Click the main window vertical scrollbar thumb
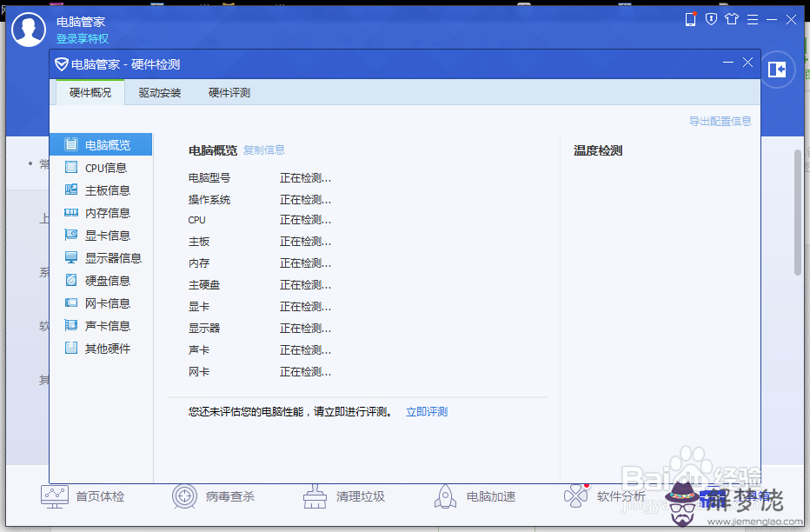This screenshot has height=532, width=810. point(798,212)
